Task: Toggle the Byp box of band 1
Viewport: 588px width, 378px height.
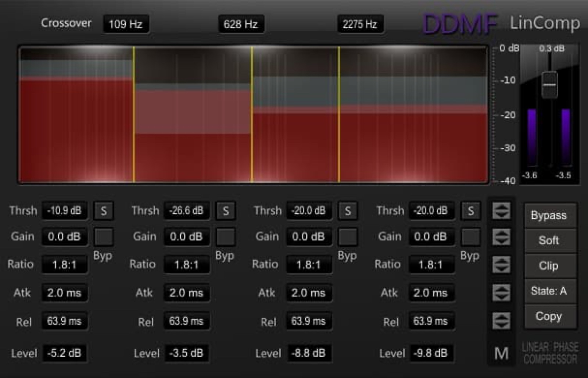Action: [104, 237]
